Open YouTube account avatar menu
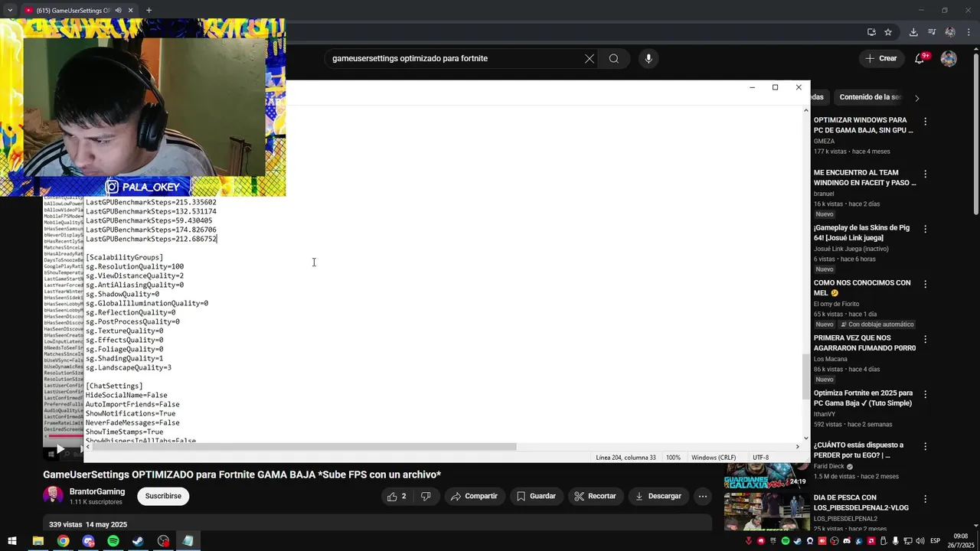980x551 pixels. coord(949,58)
